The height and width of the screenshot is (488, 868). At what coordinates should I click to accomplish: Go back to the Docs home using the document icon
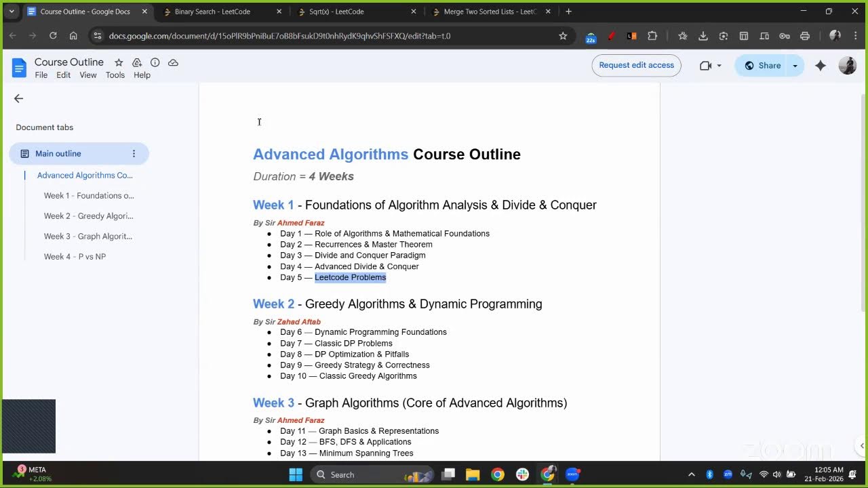coord(19,68)
